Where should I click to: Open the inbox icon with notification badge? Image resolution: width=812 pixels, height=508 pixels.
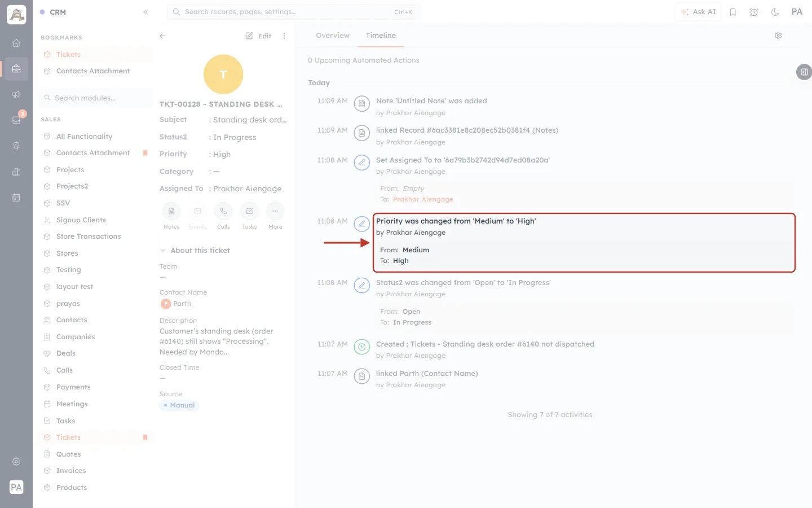click(x=16, y=120)
